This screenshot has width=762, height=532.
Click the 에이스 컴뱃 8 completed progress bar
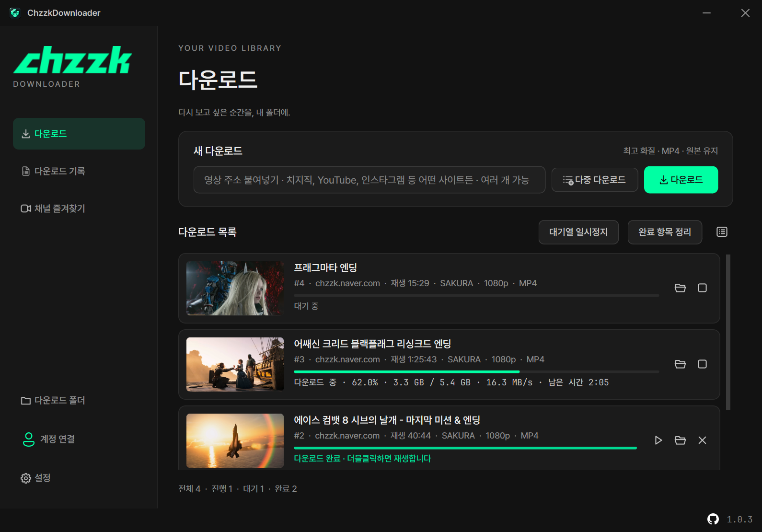pos(465,448)
